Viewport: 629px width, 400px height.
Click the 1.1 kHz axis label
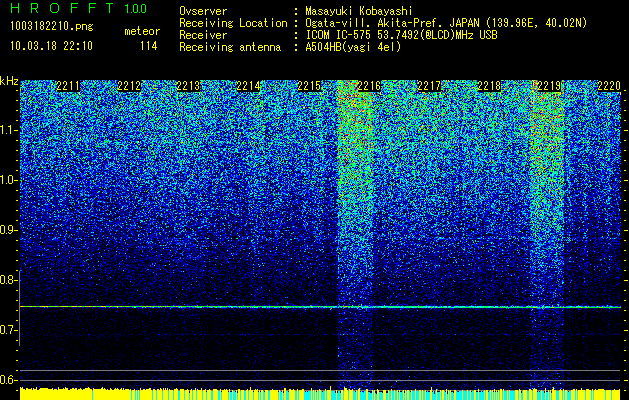tap(9, 130)
